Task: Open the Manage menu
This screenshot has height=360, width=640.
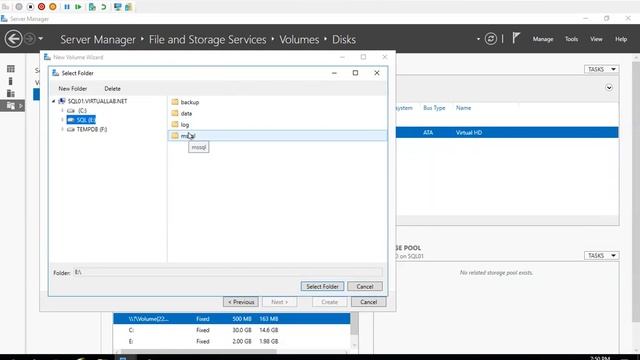Action: 542,39
